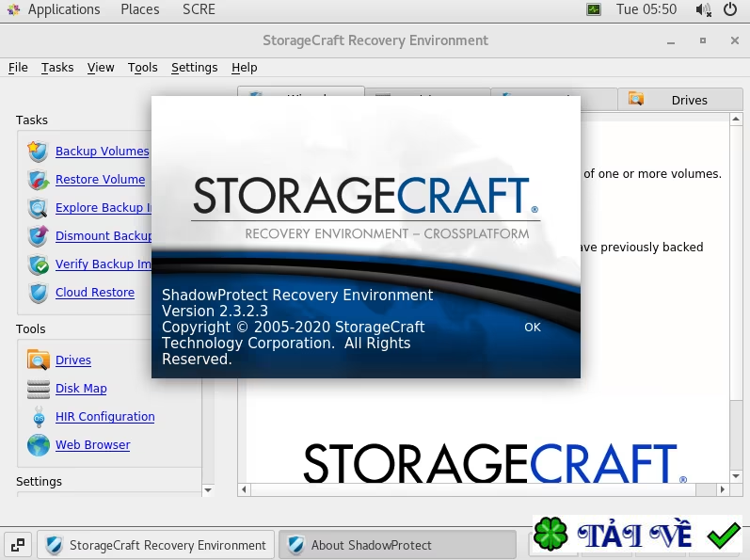Open the HIR Configuration link
The height and width of the screenshot is (560, 750).
coord(104,417)
